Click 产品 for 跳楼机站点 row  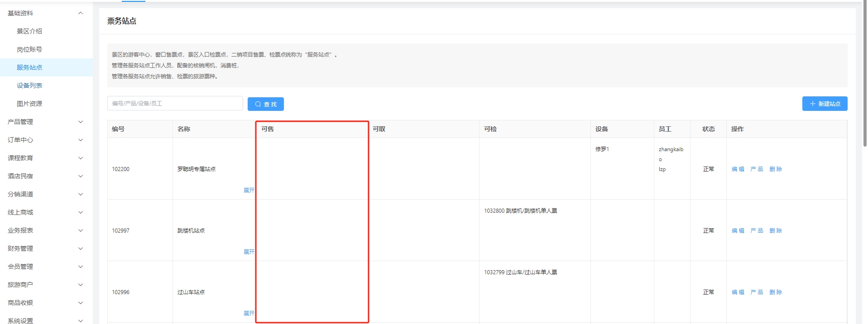[756, 231]
